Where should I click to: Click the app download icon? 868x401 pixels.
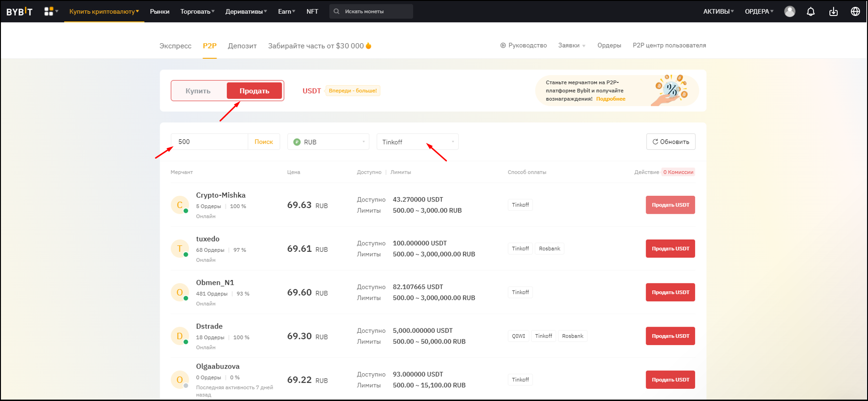tap(834, 11)
